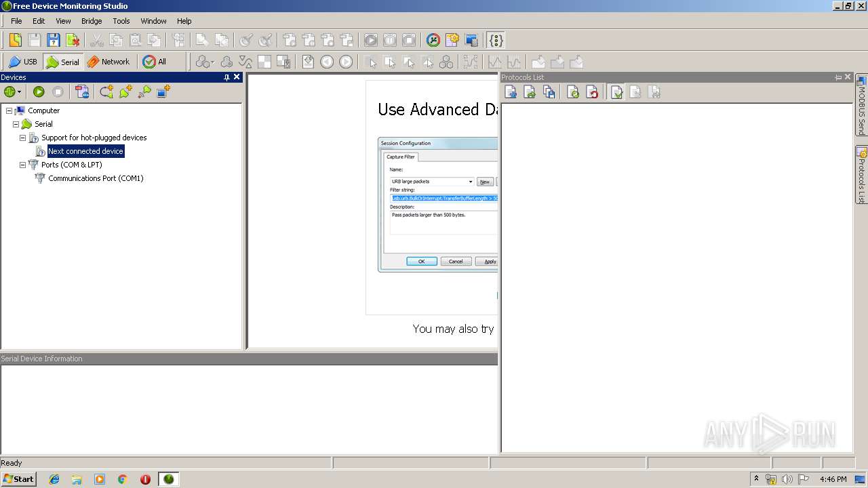Click the Device Monitoring Studio taskbar button
This screenshot has height=488, width=868.
pos(168,479)
